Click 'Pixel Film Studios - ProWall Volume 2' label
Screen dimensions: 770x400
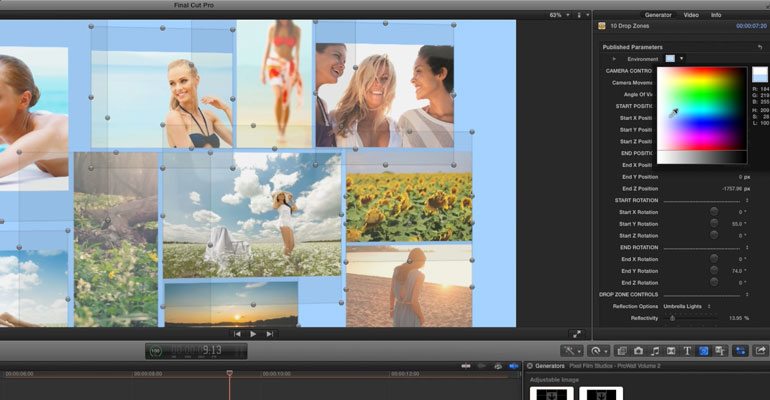click(615, 366)
